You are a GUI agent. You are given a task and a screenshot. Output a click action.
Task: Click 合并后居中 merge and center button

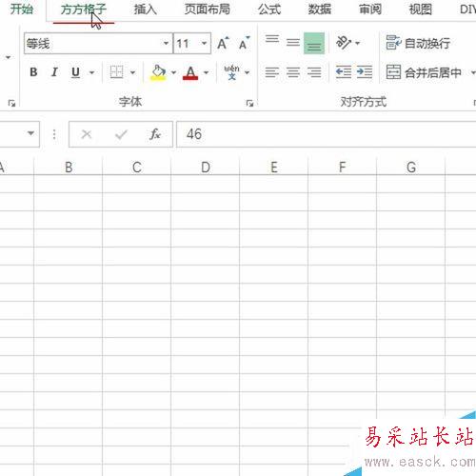[x=424, y=72]
